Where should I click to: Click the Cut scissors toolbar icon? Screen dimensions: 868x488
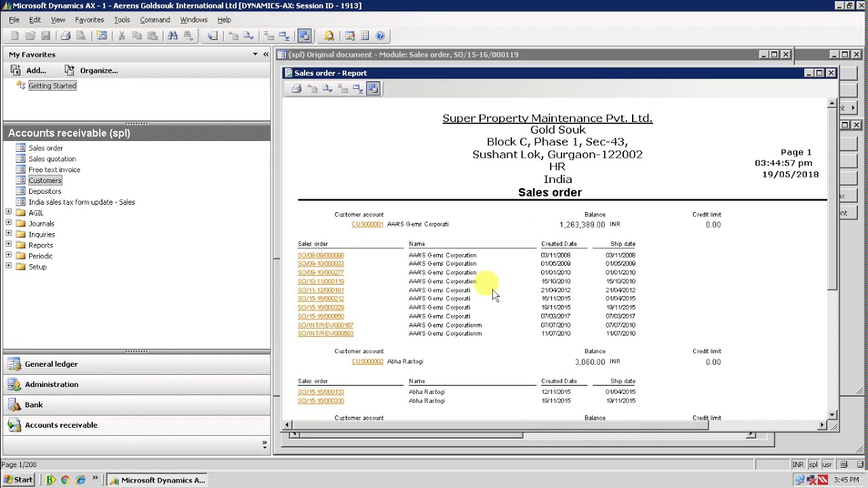click(x=121, y=36)
